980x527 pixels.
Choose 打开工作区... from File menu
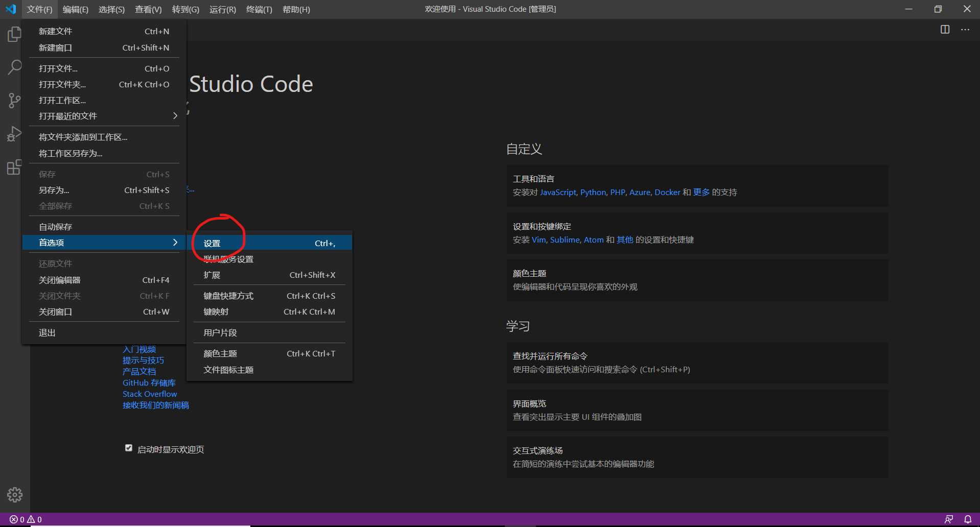point(104,100)
